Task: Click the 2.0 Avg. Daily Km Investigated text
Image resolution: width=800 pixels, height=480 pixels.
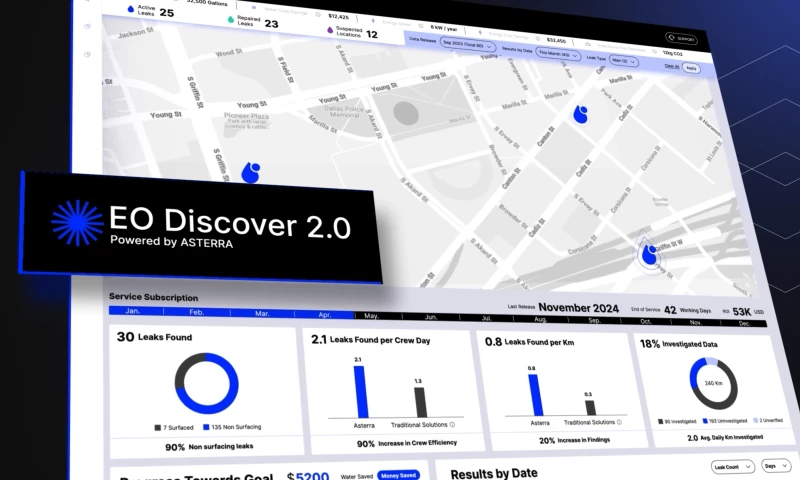Action: click(725, 438)
